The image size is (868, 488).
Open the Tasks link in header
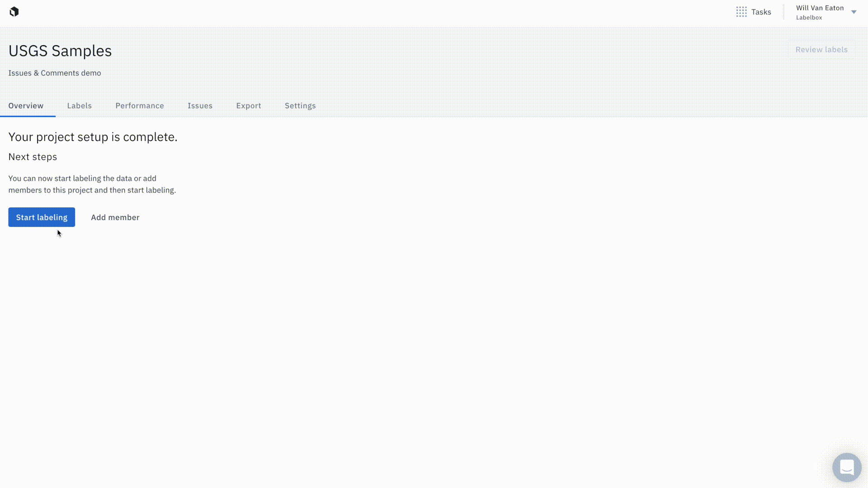click(761, 12)
